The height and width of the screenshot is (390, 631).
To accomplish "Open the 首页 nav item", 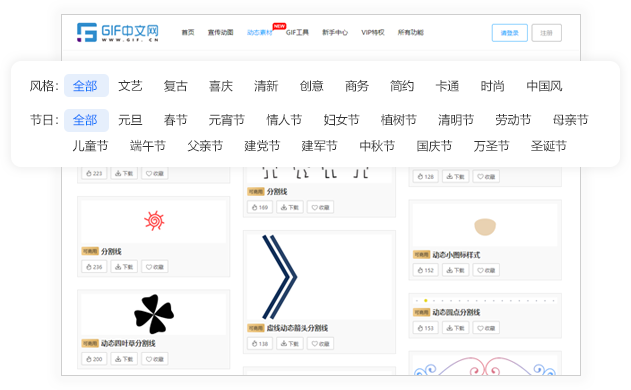I will 188,33.
